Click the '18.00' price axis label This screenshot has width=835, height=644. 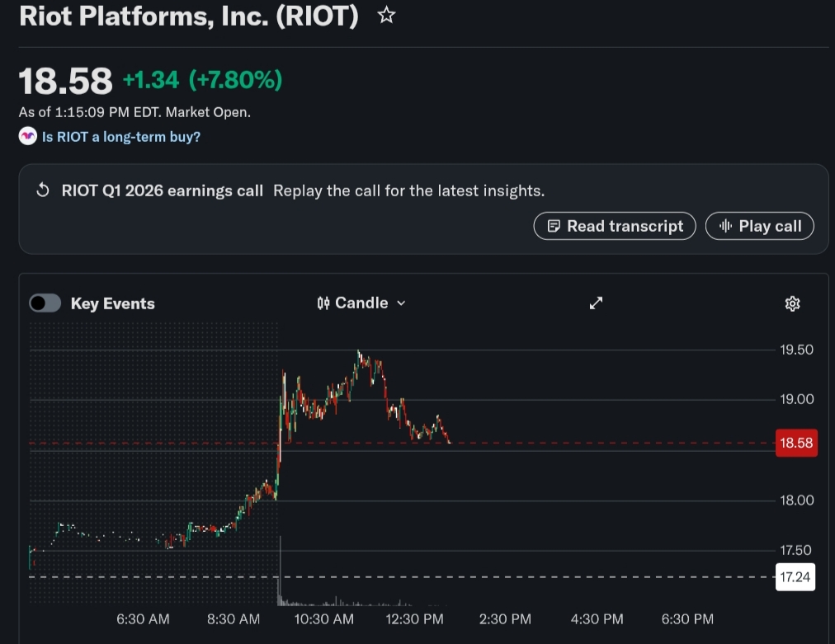coord(797,501)
